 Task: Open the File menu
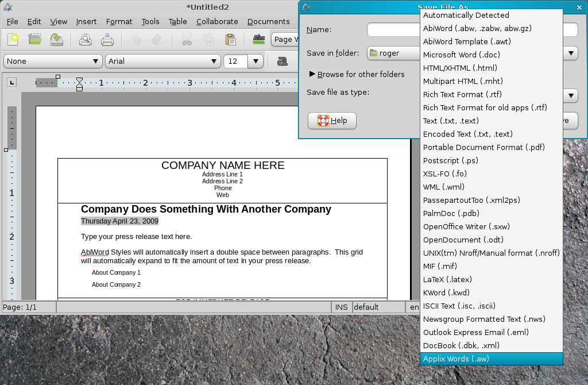(x=13, y=21)
